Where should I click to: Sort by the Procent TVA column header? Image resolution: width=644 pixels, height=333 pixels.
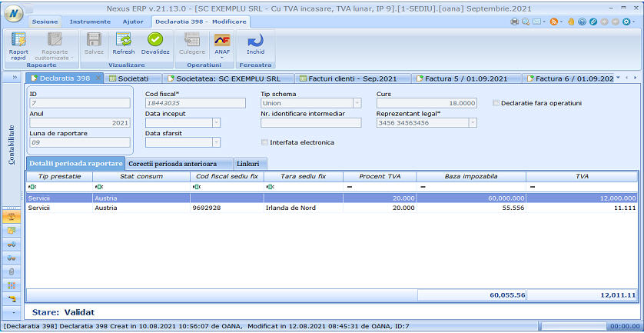[x=380, y=176]
